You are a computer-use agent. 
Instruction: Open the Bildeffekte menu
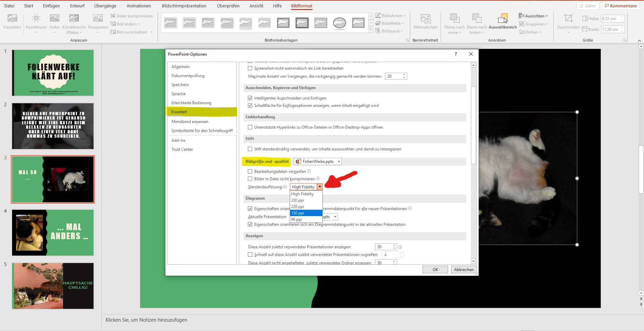tap(389, 23)
